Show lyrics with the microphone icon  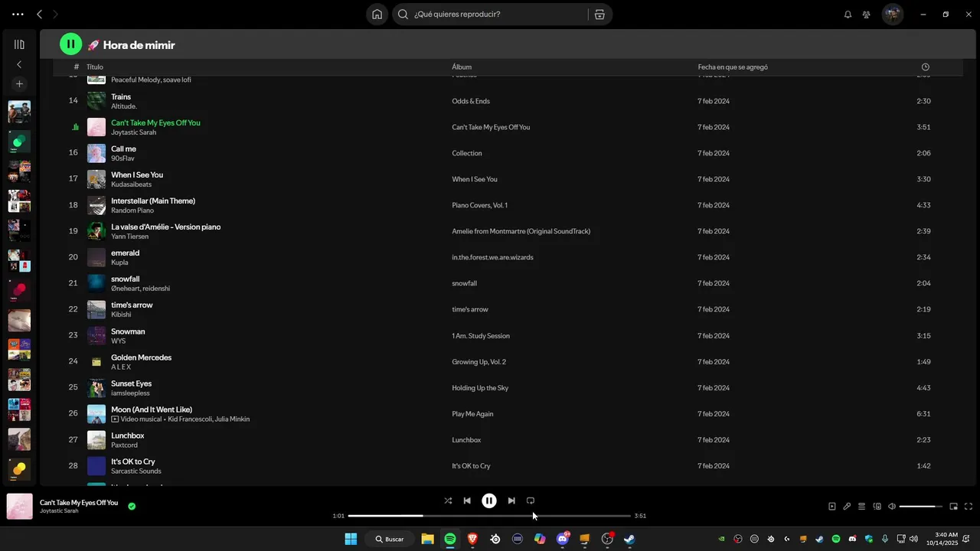847,507
